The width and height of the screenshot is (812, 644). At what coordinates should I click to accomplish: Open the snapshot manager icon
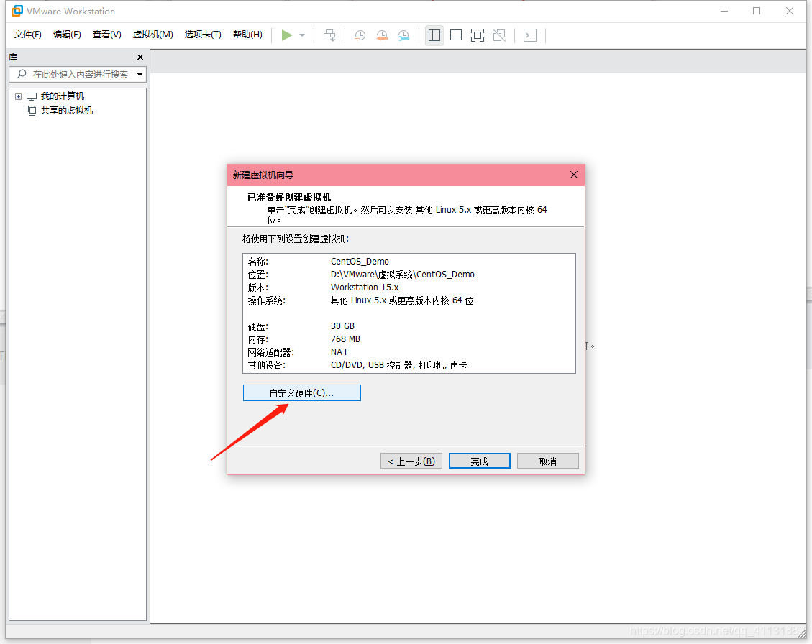(x=403, y=35)
